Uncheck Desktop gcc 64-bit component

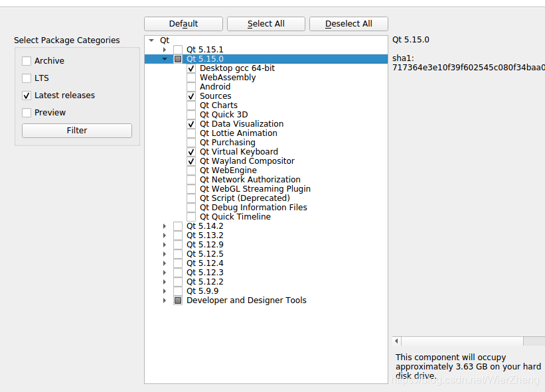pyautogui.click(x=191, y=68)
